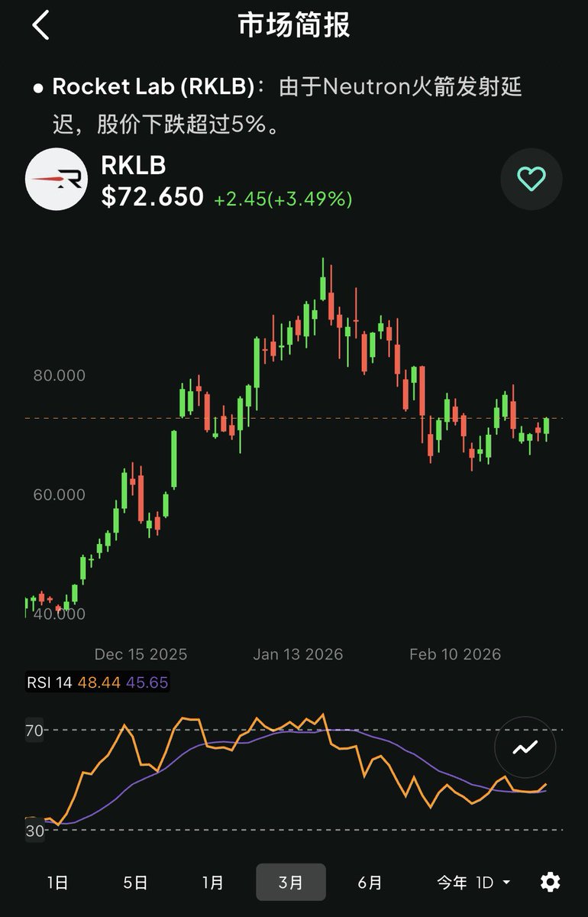Open the 1D interval dropdown
The height and width of the screenshot is (917, 588).
point(493,883)
